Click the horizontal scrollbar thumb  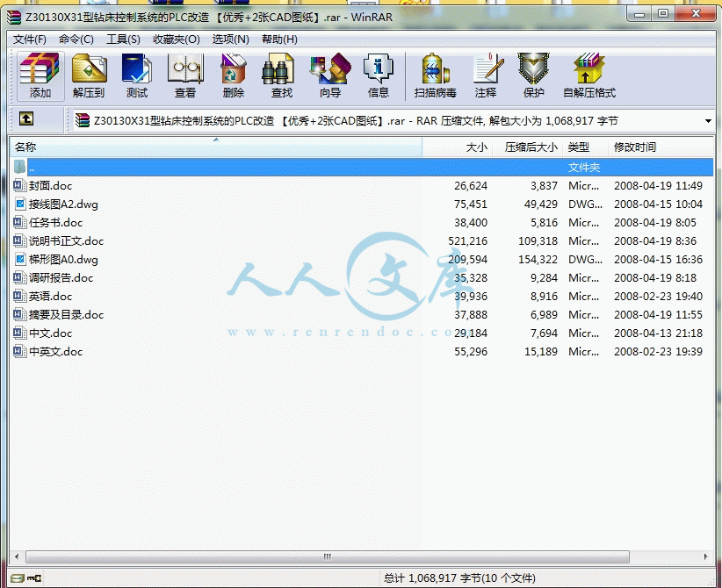328,556
